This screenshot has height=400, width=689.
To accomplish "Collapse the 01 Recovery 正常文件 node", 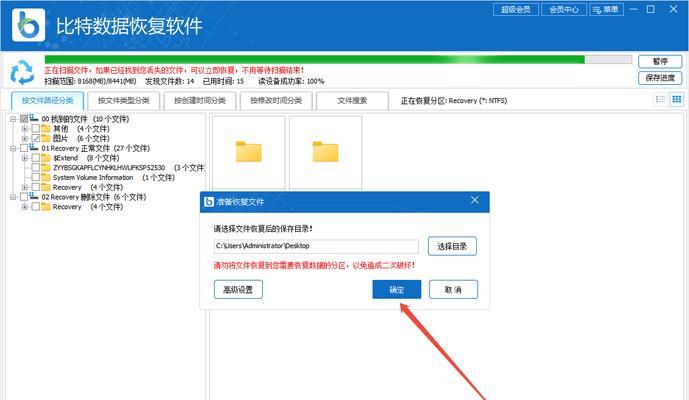I will pyautogui.click(x=13, y=149).
